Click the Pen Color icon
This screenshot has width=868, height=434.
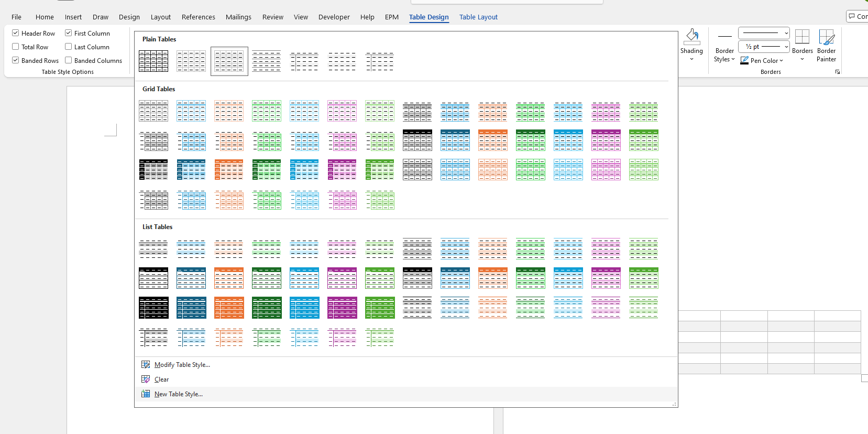pyautogui.click(x=744, y=61)
